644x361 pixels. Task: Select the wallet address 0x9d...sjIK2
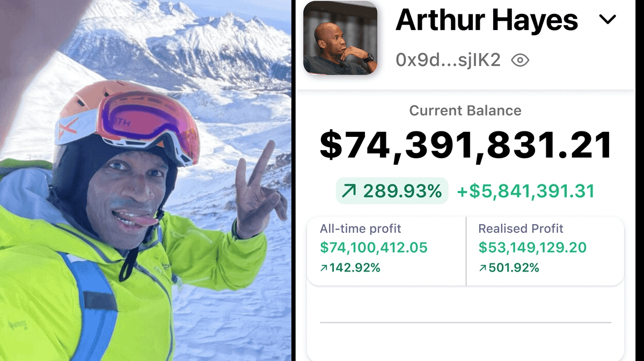(448, 60)
